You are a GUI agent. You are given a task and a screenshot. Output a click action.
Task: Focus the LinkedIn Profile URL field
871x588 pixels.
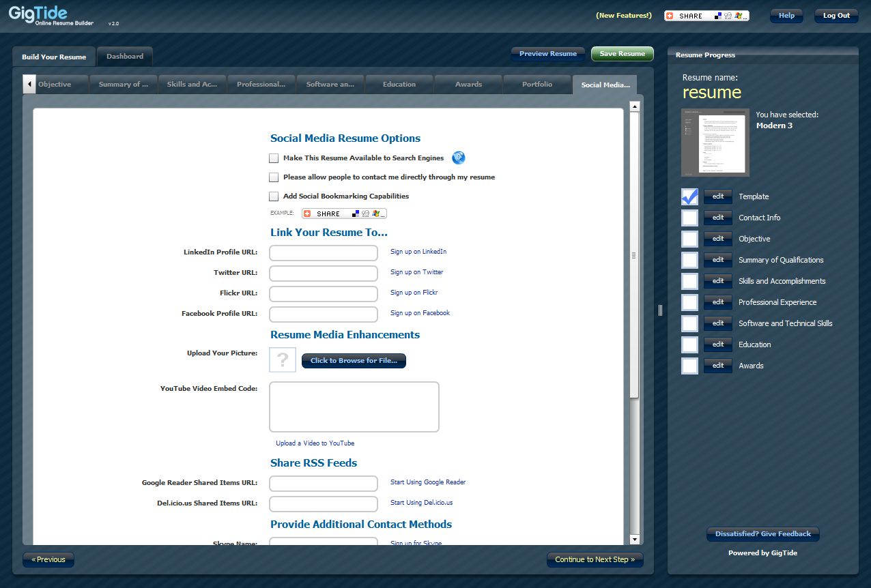[x=324, y=253]
